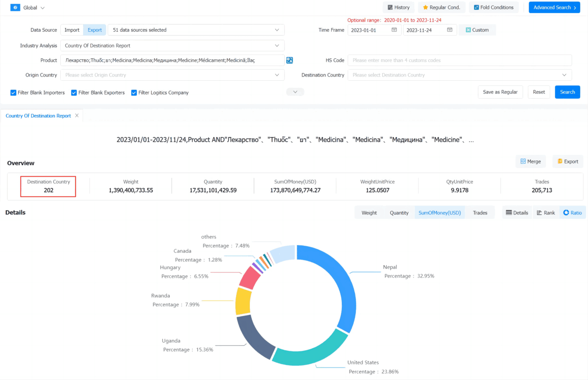
Task: Click the Weight value 1,390,400,733.55
Action: tap(131, 190)
